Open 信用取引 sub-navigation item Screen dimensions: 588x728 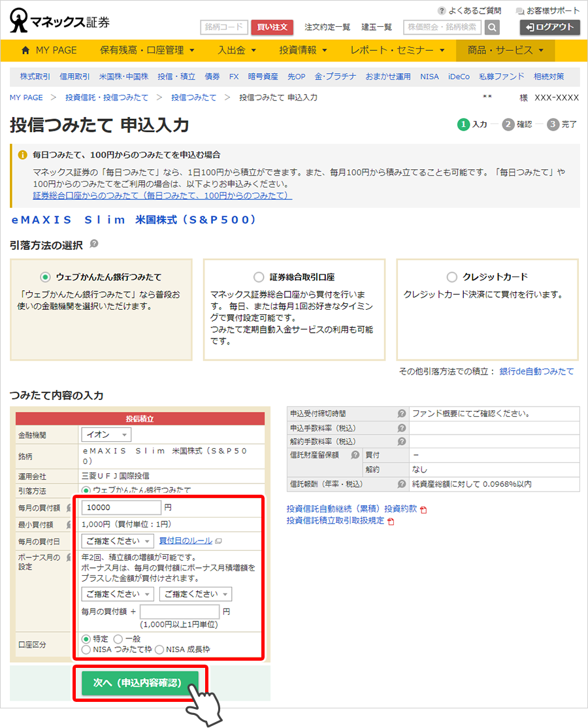point(74,76)
